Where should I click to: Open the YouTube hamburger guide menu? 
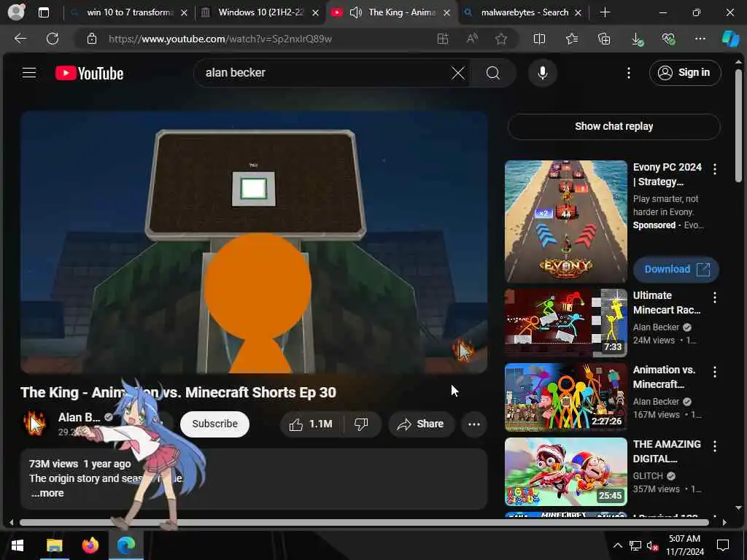tap(29, 73)
